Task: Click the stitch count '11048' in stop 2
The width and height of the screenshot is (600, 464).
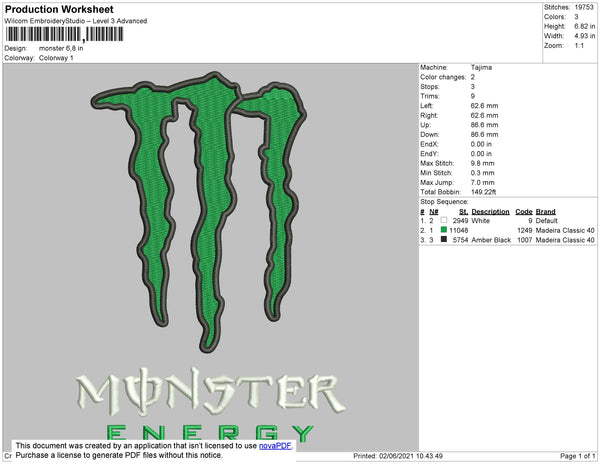Action: coord(459,230)
